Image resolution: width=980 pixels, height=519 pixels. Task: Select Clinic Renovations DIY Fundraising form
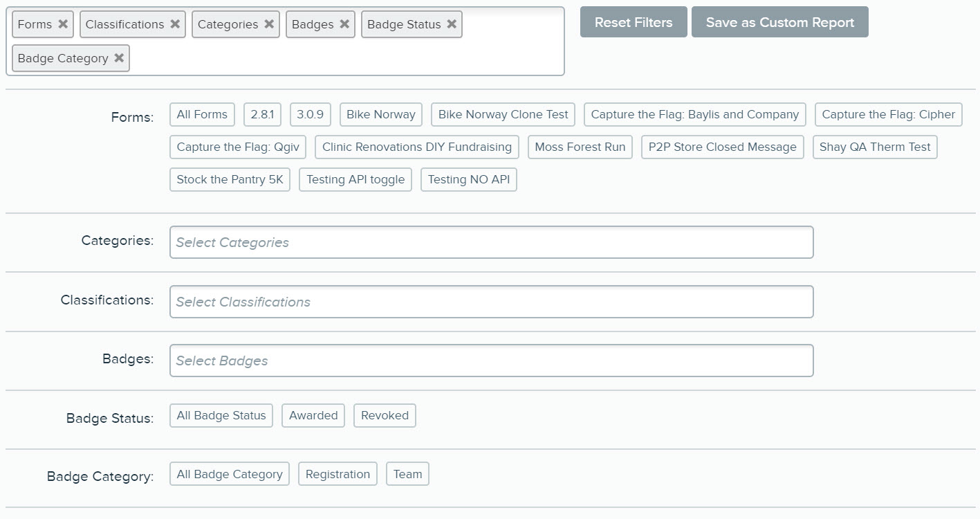(x=417, y=147)
